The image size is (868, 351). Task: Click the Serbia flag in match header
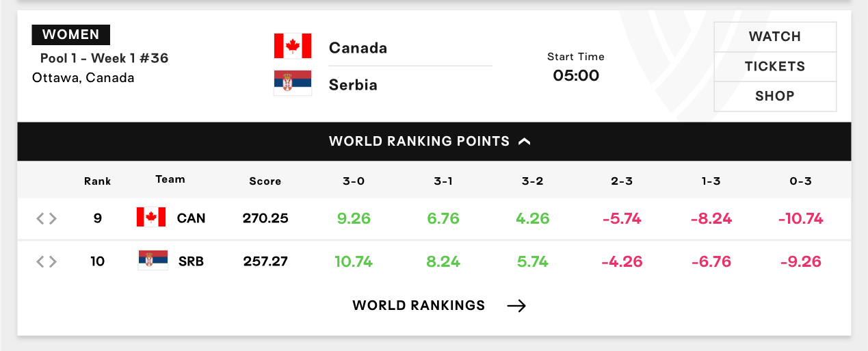(x=293, y=83)
